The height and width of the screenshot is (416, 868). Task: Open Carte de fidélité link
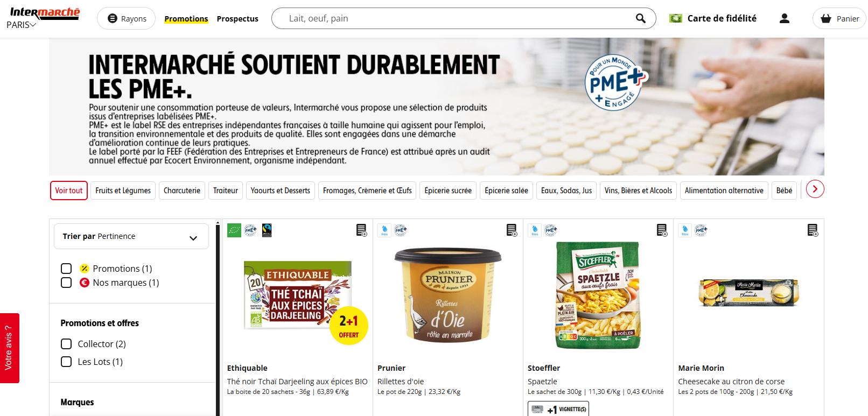click(713, 18)
